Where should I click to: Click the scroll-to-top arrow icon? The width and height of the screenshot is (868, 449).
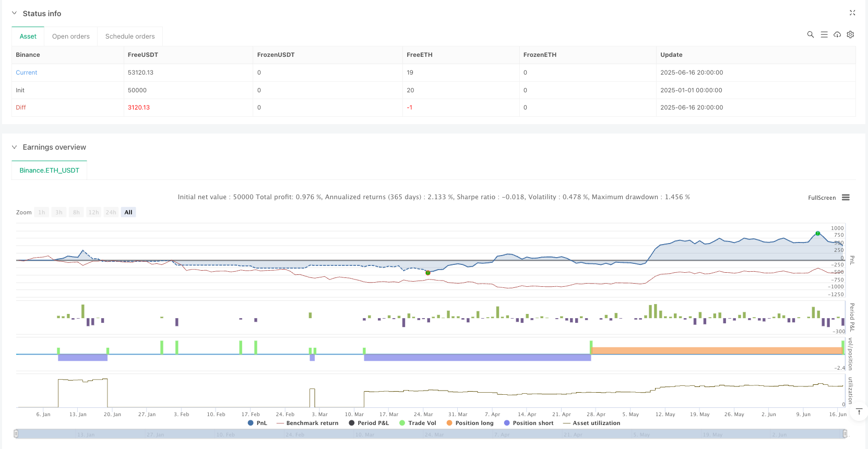click(859, 412)
